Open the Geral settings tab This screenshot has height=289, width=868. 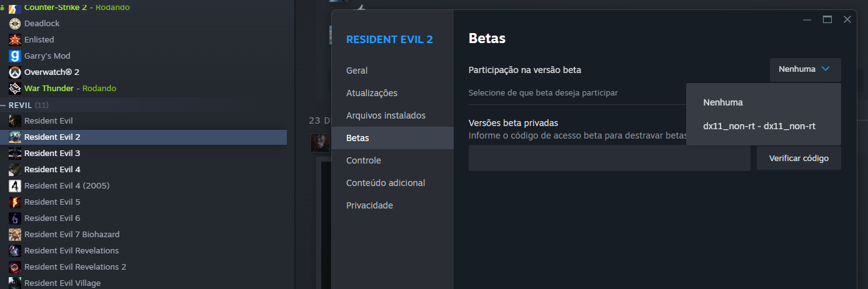[x=357, y=71]
